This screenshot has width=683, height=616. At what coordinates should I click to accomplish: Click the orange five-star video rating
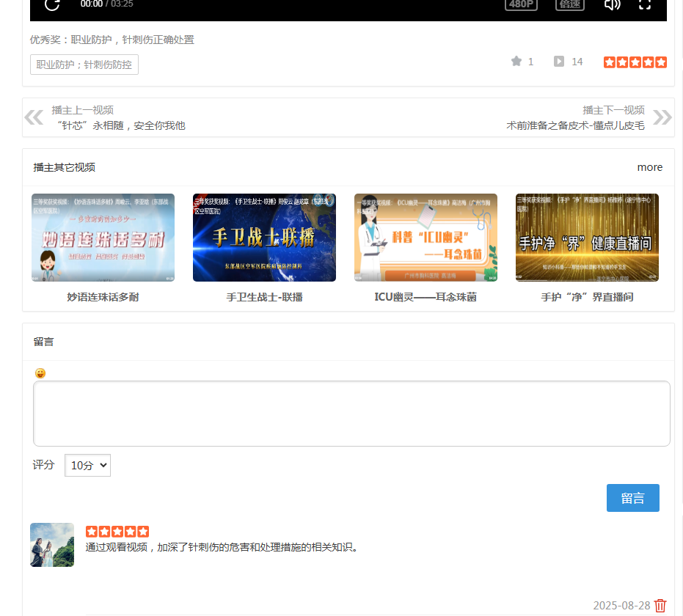pos(635,62)
